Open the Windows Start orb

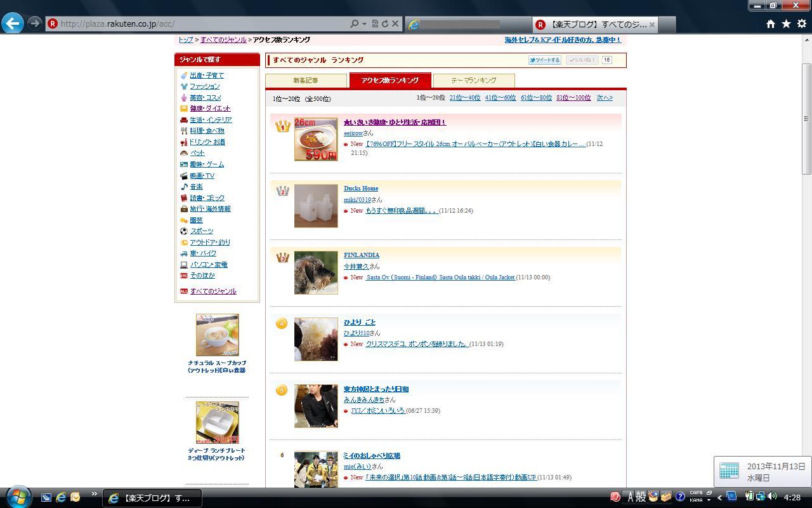point(17,496)
